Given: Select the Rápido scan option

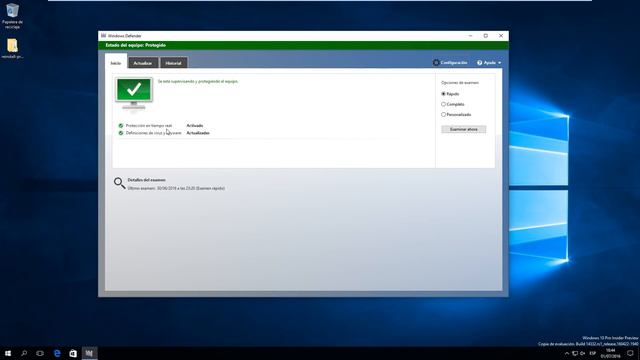Looking at the screenshot, I should pyautogui.click(x=443, y=94).
